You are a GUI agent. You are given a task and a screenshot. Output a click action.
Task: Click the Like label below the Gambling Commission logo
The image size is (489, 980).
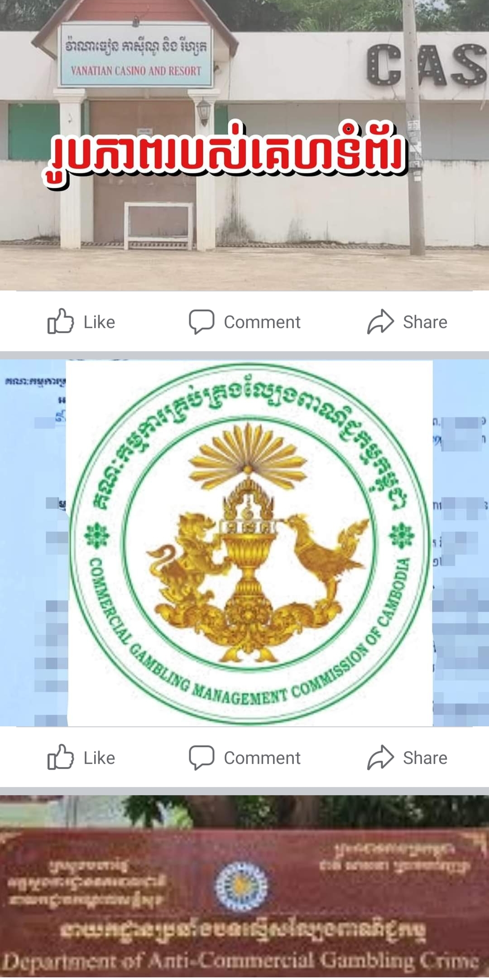[x=99, y=758]
